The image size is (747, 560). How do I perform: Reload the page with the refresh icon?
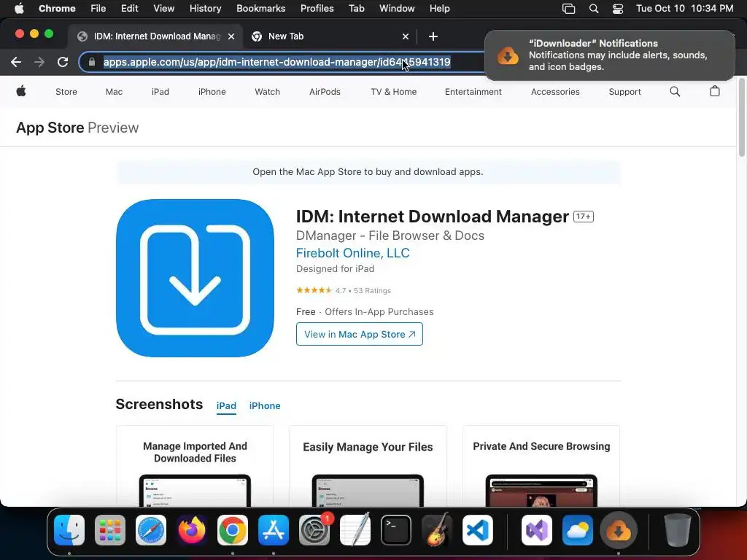(x=63, y=62)
